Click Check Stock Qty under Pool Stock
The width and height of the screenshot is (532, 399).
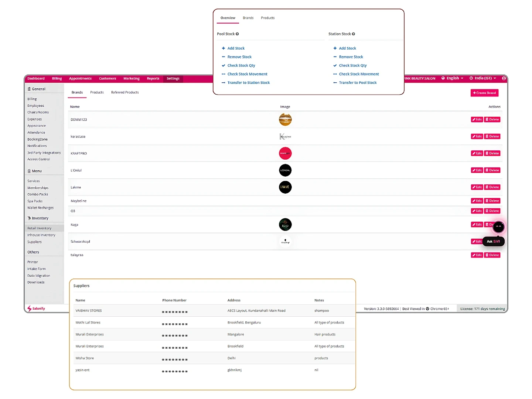click(238, 66)
